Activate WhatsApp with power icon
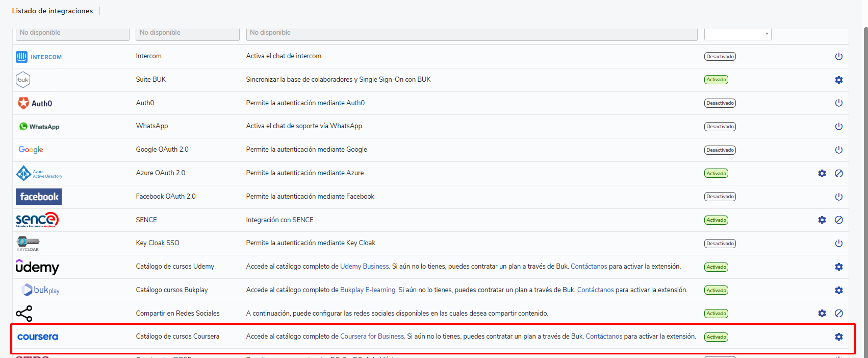Image resolution: width=868 pixels, height=358 pixels. [x=838, y=126]
